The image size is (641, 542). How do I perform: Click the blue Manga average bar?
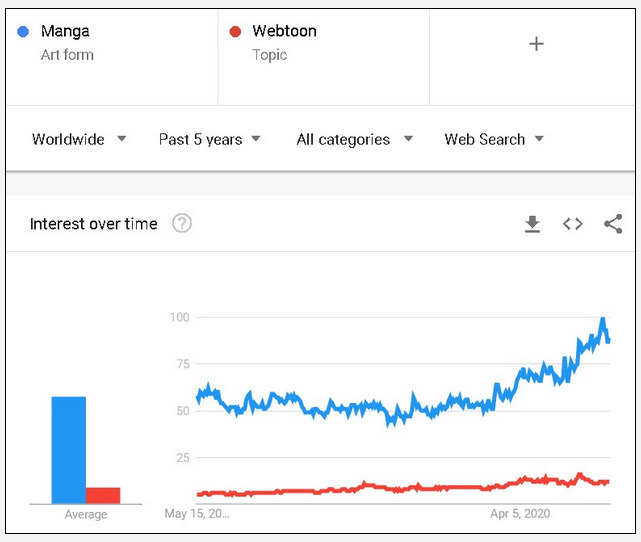pos(69,450)
